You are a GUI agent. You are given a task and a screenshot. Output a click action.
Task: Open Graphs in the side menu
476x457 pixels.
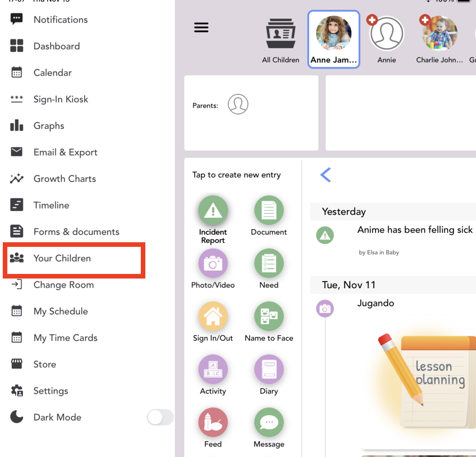[49, 126]
